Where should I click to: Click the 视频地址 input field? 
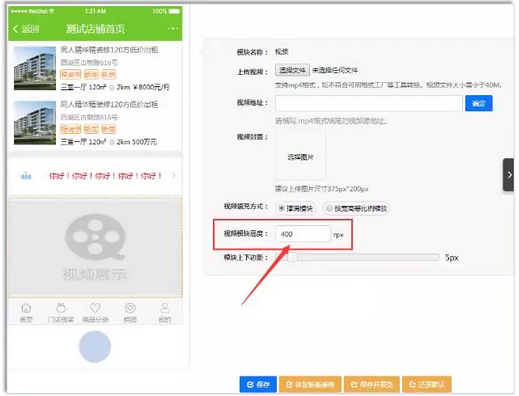click(369, 103)
